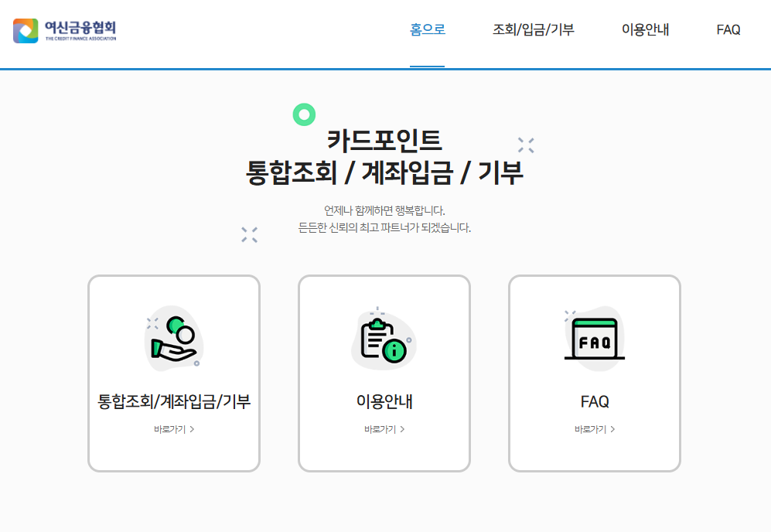Click the hand with coins icon

(174, 339)
